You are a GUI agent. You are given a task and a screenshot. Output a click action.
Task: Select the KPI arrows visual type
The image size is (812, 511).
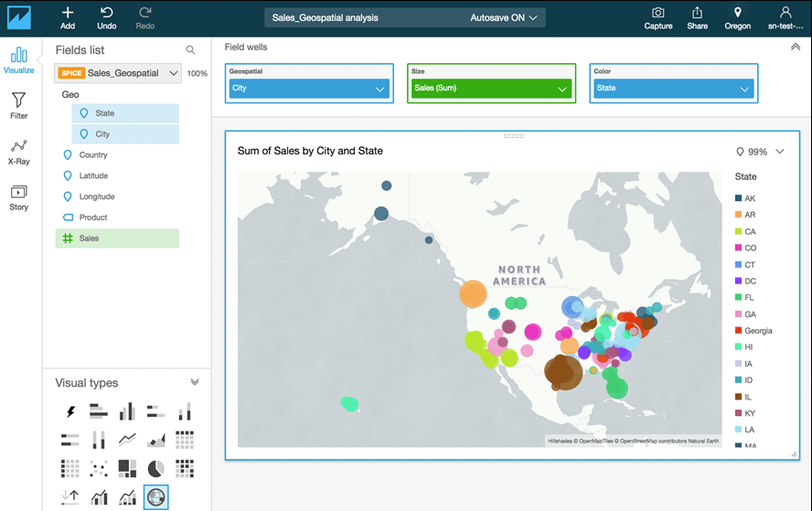(x=70, y=497)
